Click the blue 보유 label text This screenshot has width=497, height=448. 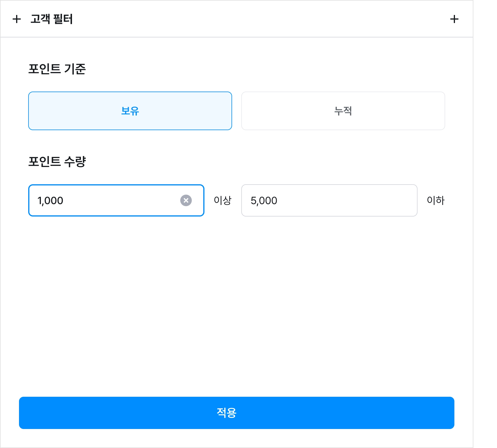tap(130, 111)
